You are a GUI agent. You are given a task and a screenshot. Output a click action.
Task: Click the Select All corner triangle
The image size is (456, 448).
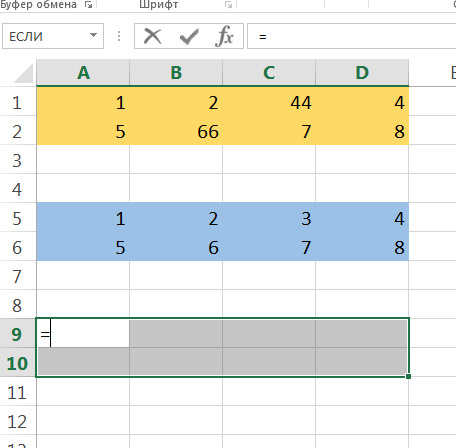pyautogui.click(x=23, y=73)
